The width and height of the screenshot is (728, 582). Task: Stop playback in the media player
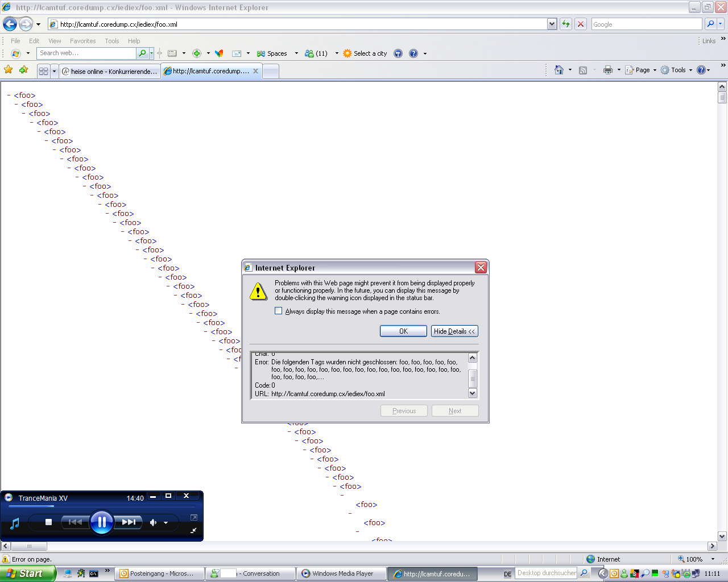48,522
